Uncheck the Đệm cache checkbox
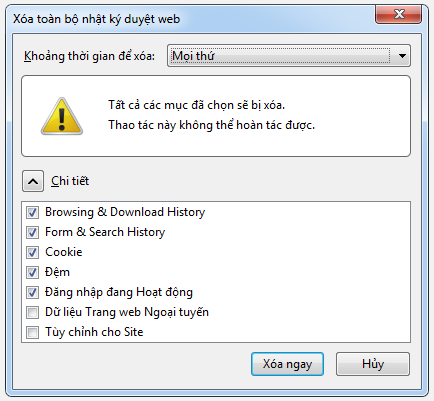This screenshot has height=401, width=434. click(32, 272)
